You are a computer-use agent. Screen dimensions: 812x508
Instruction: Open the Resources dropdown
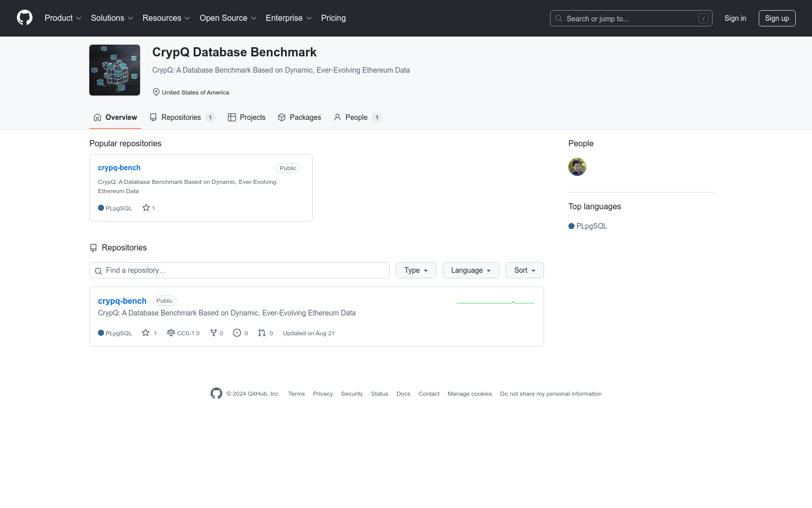(166, 18)
